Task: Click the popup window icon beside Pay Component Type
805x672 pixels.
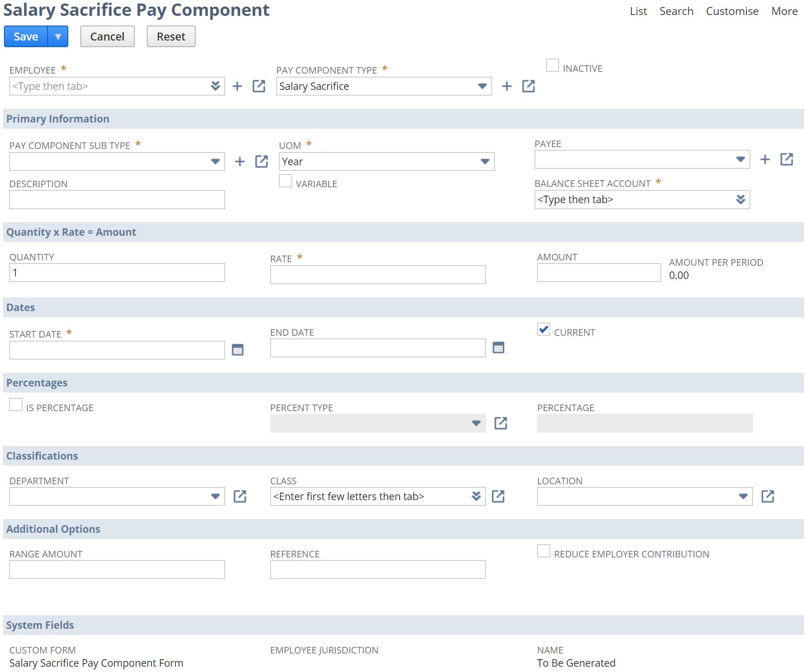Action: click(528, 86)
